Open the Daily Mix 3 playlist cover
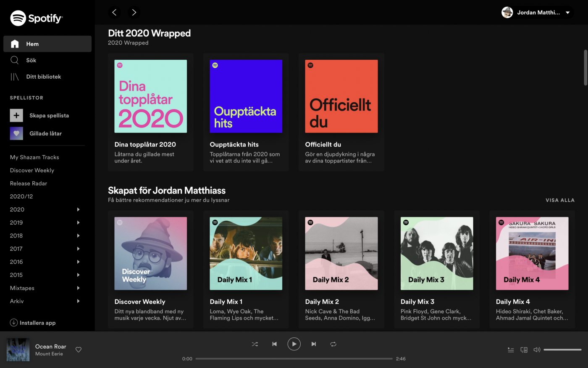This screenshot has height=368, width=588. 437,253
